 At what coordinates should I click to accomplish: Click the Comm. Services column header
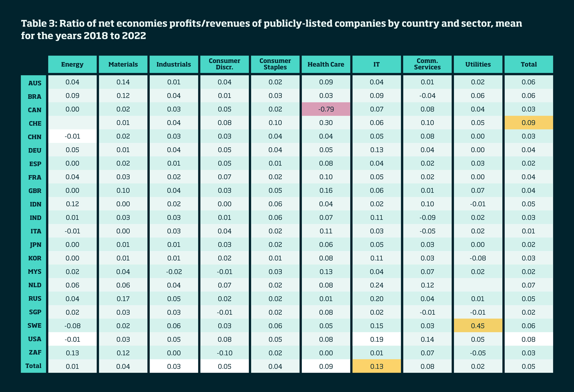[427, 64]
